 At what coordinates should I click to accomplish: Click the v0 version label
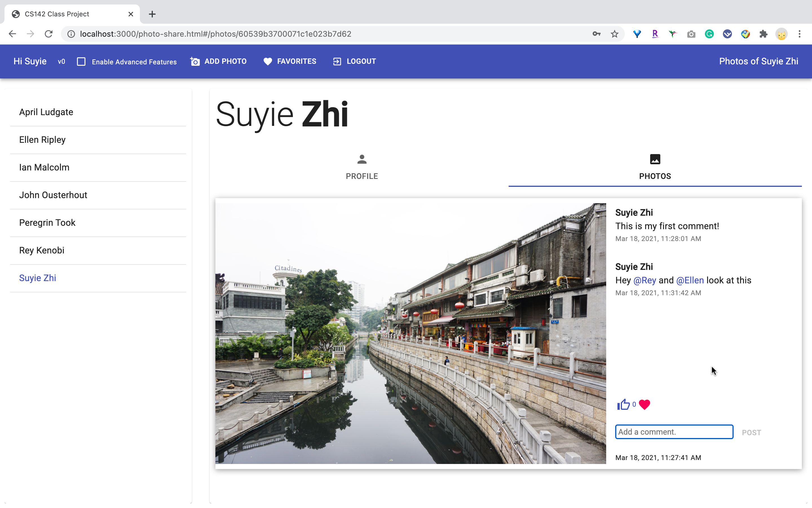(x=61, y=62)
